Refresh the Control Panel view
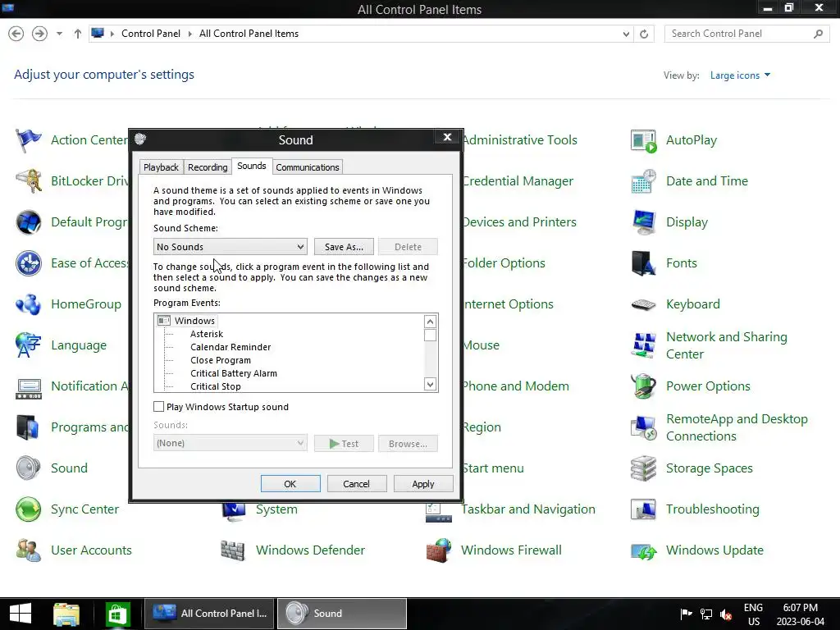Screen dimensions: 840x630 click(644, 34)
